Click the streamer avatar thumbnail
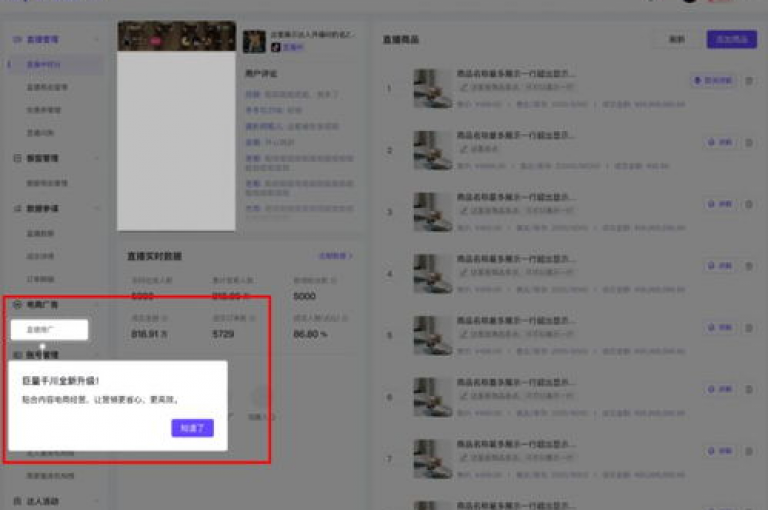The image size is (768, 510). click(x=254, y=41)
